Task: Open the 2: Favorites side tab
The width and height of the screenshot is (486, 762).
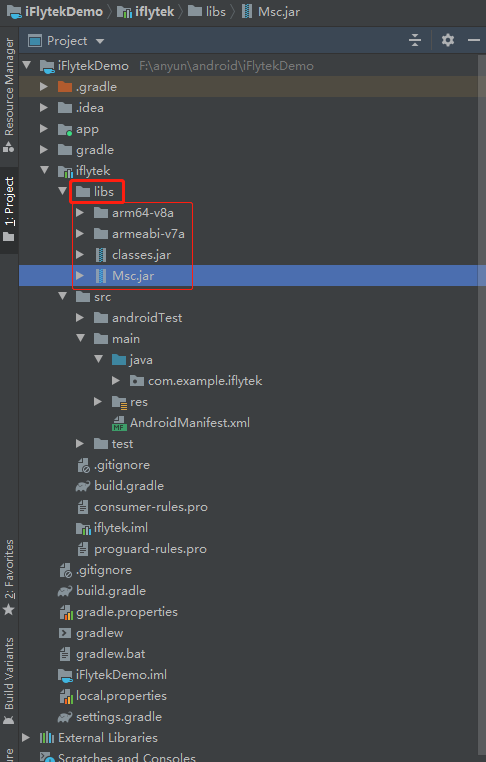Action: click(9, 577)
